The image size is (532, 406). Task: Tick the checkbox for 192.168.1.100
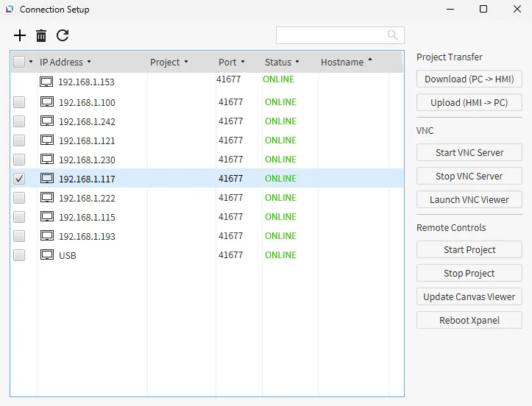(x=19, y=102)
